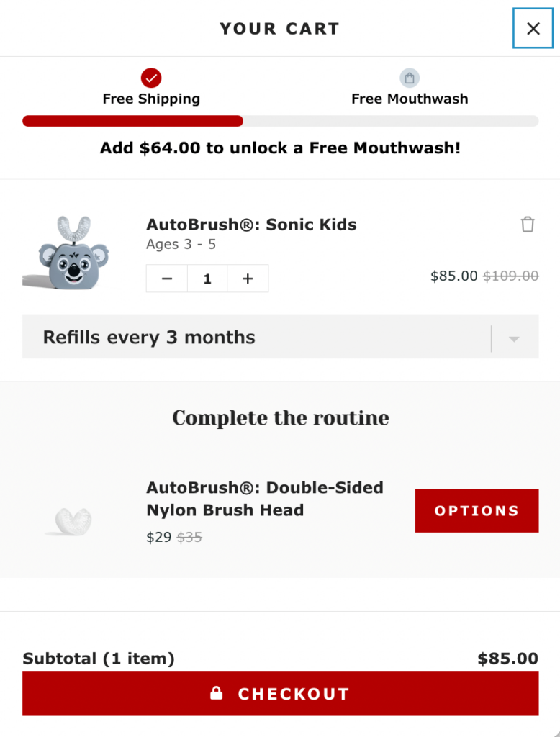Click the lock icon on Checkout
This screenshot has width=560, height=737.
point(216,694)
